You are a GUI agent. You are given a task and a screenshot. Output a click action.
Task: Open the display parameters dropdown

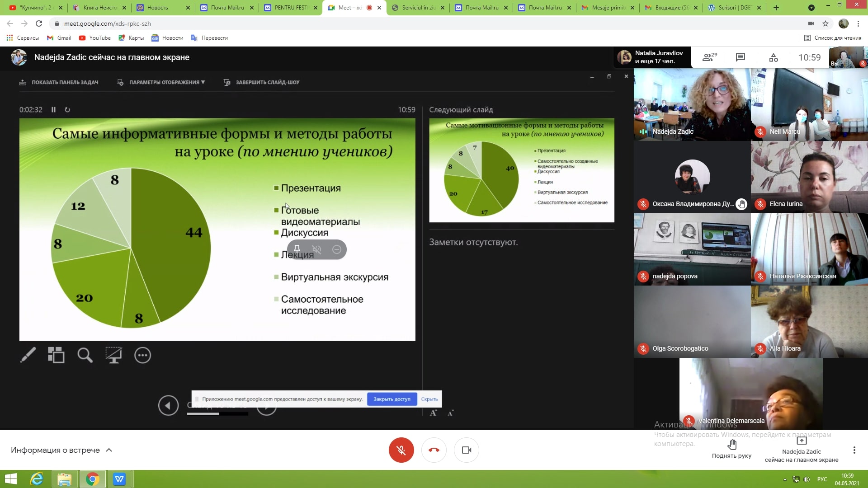click(x=161, y=82)
